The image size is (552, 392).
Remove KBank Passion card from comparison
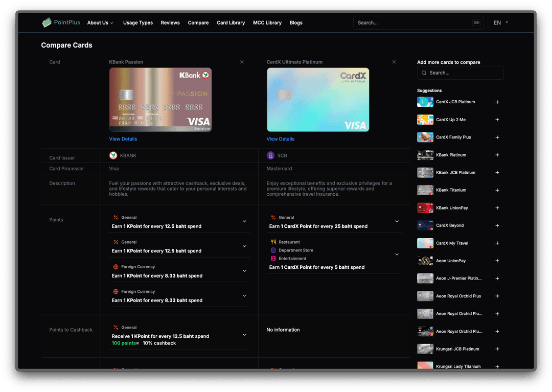(x=242, y=62)
